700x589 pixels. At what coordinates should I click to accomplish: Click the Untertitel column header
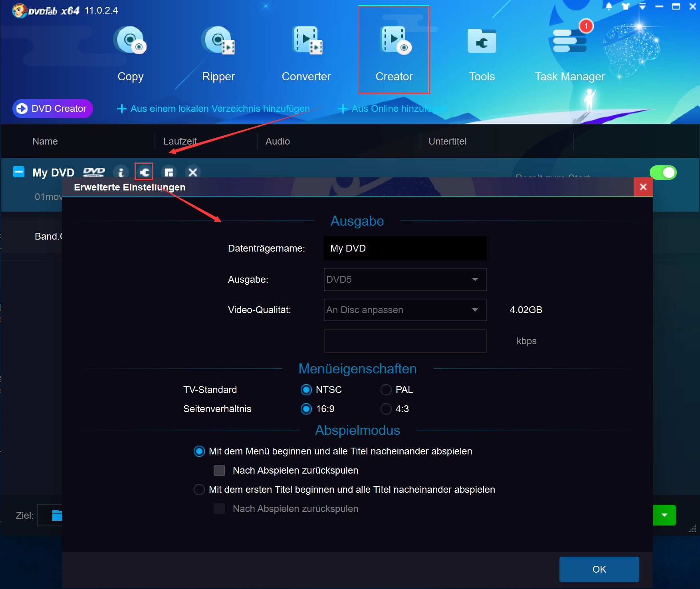click(447, 141)
